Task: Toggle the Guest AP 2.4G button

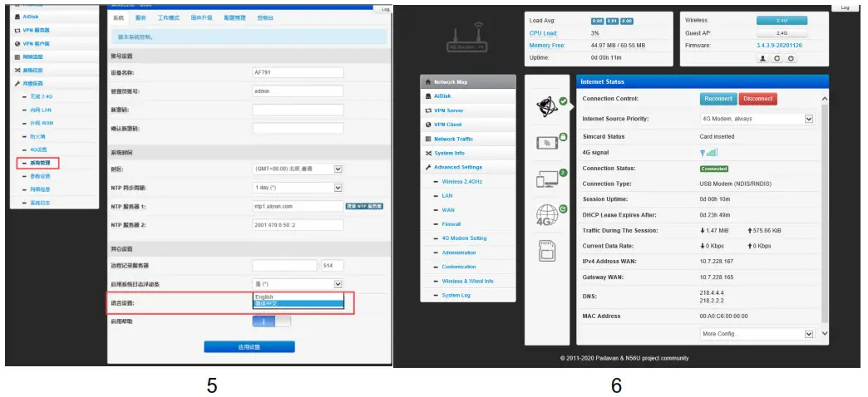Action: [x=782, y=33]
